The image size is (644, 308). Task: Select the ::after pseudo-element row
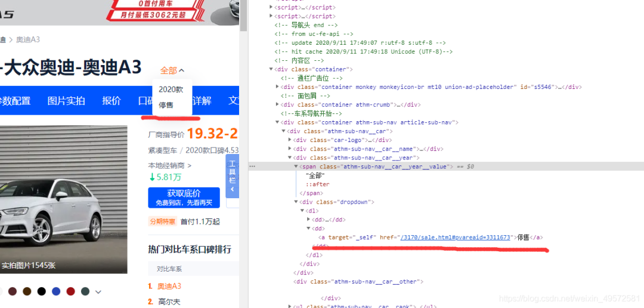coord(317,184)
